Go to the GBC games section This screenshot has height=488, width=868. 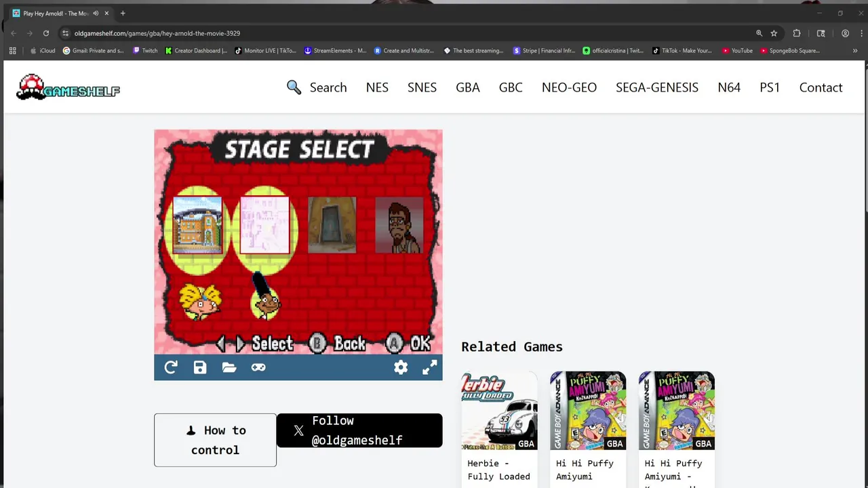click(x=511, y=87)
